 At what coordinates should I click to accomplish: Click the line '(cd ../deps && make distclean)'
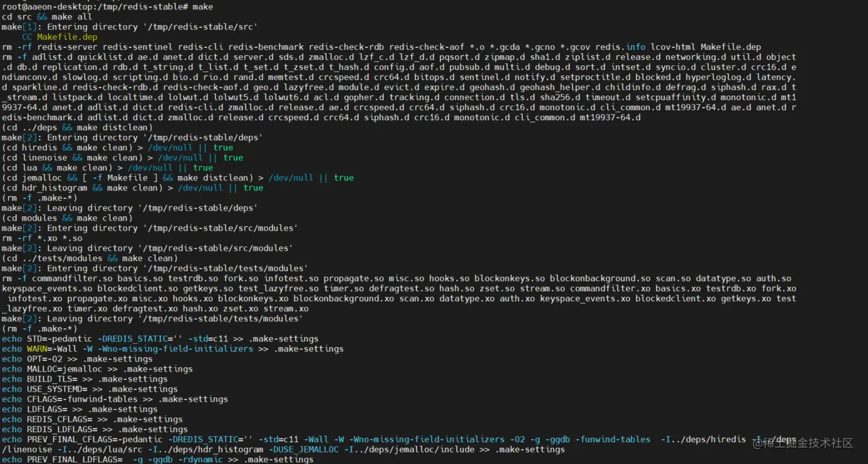77,128
